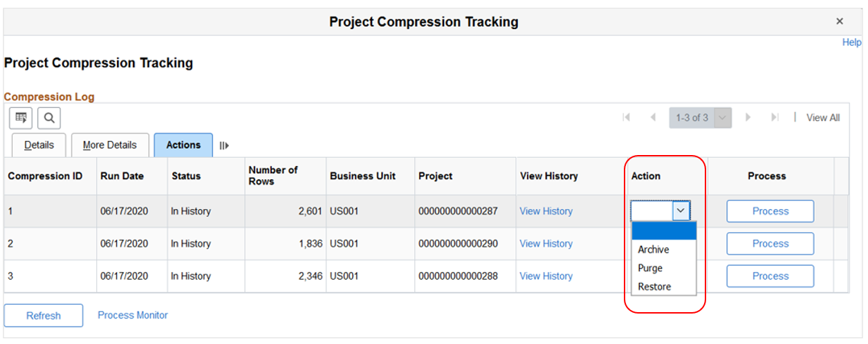Choose Purge in the Action list
The width and height of the screenshot is (868, 344).
pyautogui.click(x=650, y=269)
